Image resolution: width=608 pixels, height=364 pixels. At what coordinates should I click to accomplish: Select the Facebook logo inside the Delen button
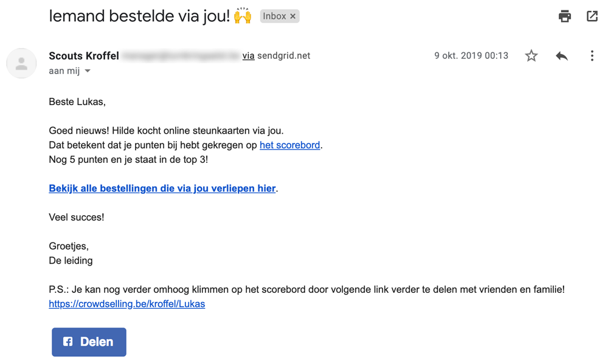coord(68,342)
